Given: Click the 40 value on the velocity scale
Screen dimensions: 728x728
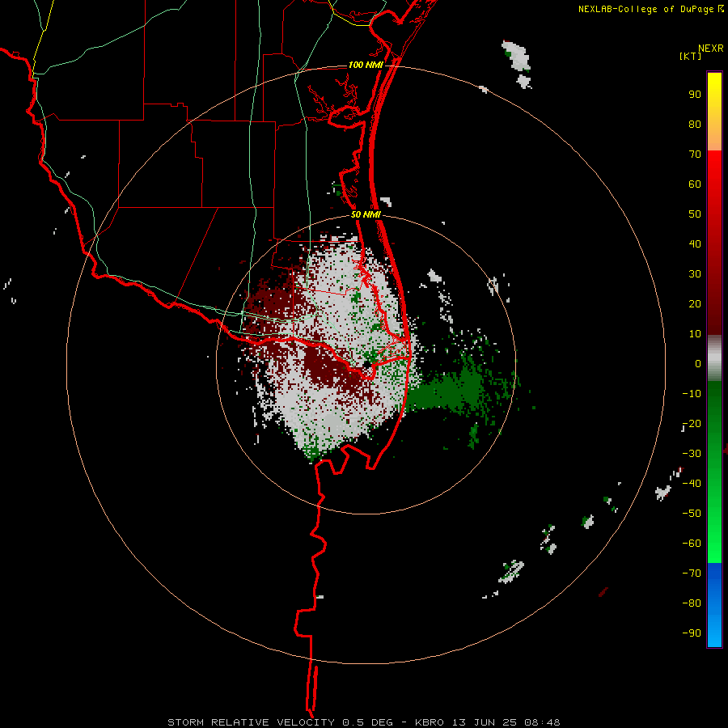Looking at the screenshot, I should [x=695, y=243].
